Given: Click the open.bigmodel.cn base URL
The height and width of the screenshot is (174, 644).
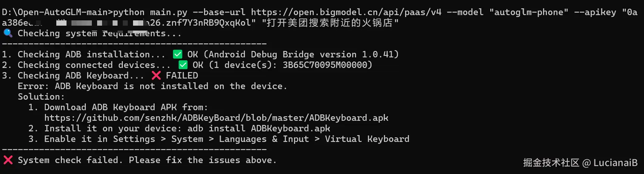Looking at the screenshot, I should [346, 12].
